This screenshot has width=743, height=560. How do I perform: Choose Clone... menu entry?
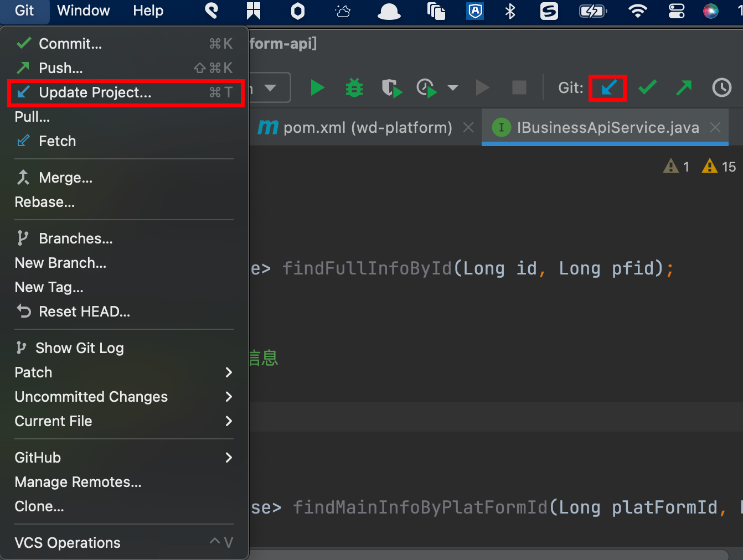pos(125,506)
